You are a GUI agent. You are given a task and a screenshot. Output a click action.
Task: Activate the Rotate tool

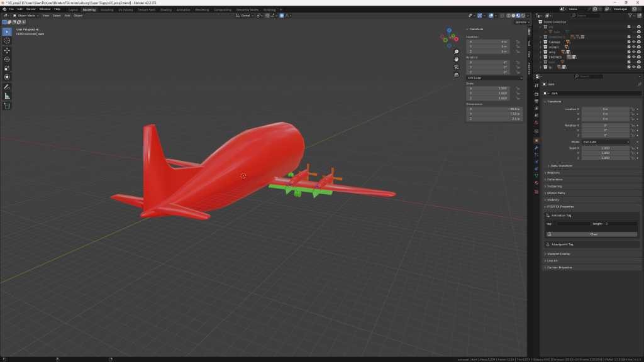7,59
